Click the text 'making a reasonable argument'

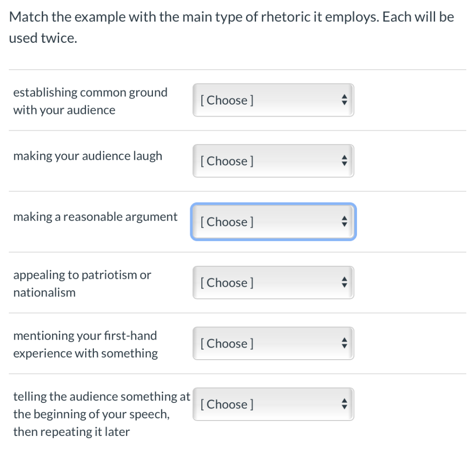(x=95, y=216)
